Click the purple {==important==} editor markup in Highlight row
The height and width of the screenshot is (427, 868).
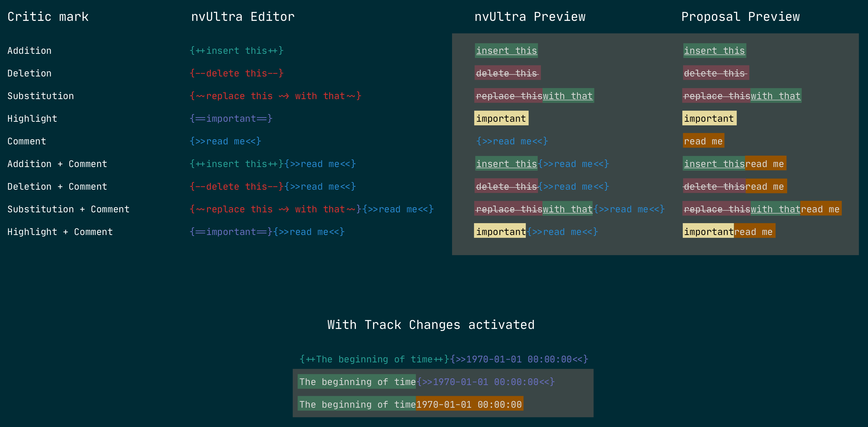click(231, 119)
